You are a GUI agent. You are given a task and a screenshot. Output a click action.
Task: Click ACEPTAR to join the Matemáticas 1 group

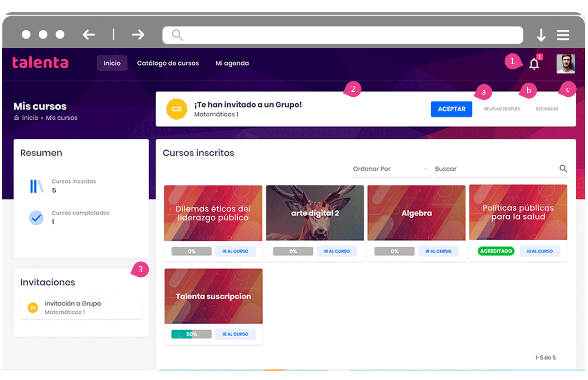451,109
